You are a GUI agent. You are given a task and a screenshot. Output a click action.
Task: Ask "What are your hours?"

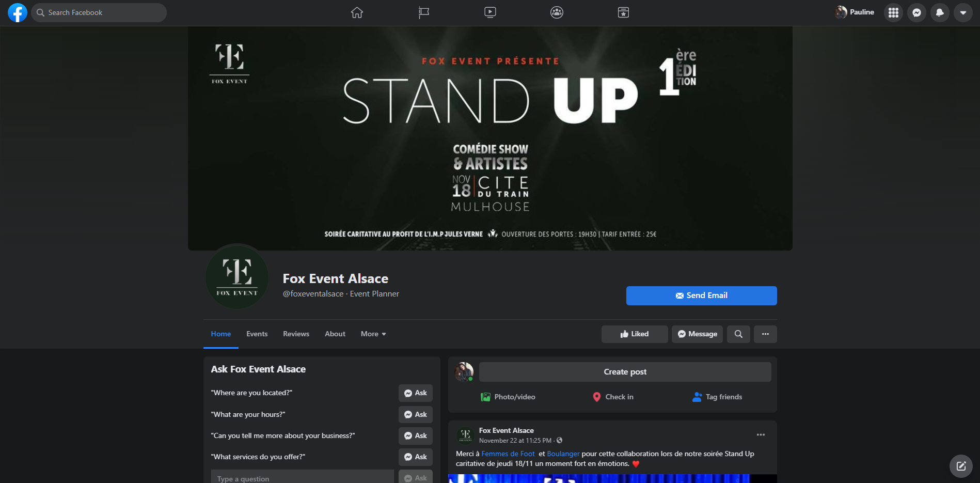415,415
